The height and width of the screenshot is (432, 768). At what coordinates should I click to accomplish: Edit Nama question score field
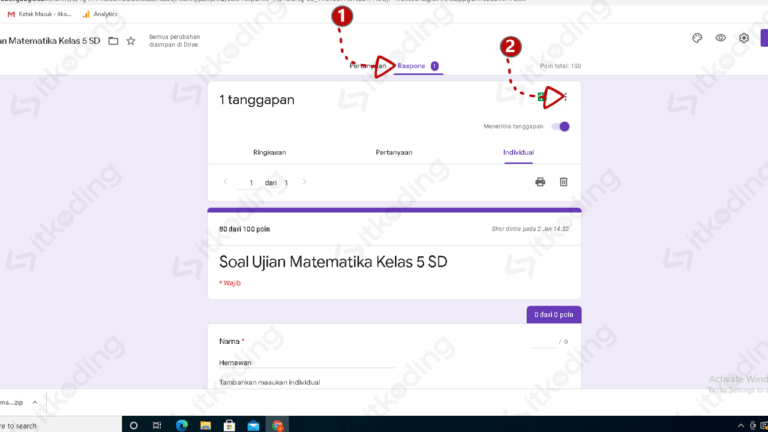(x=543, y=342)
